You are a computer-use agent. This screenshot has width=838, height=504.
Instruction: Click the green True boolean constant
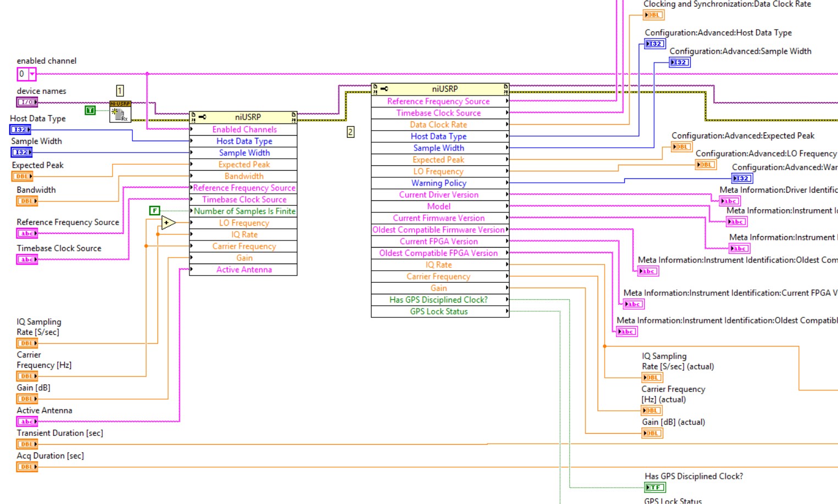coord(90,110)
